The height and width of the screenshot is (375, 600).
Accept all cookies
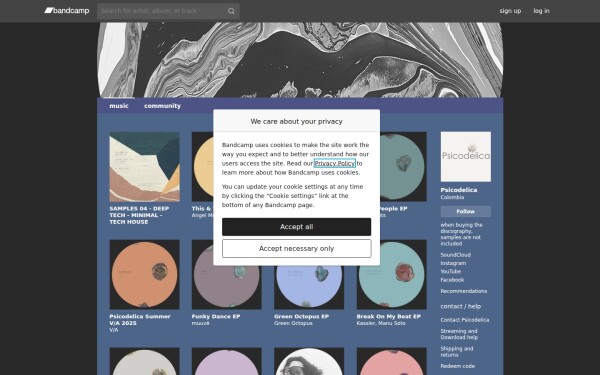coord(297,227)
